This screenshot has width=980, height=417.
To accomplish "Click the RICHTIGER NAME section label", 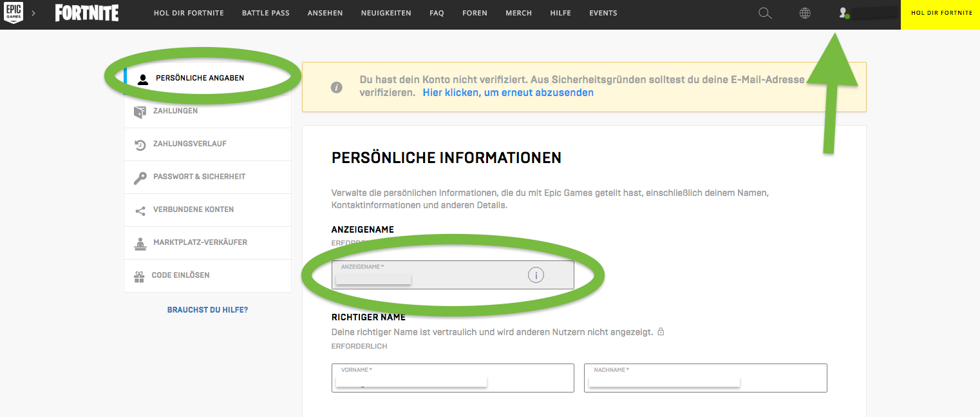I will coord(368,317).
